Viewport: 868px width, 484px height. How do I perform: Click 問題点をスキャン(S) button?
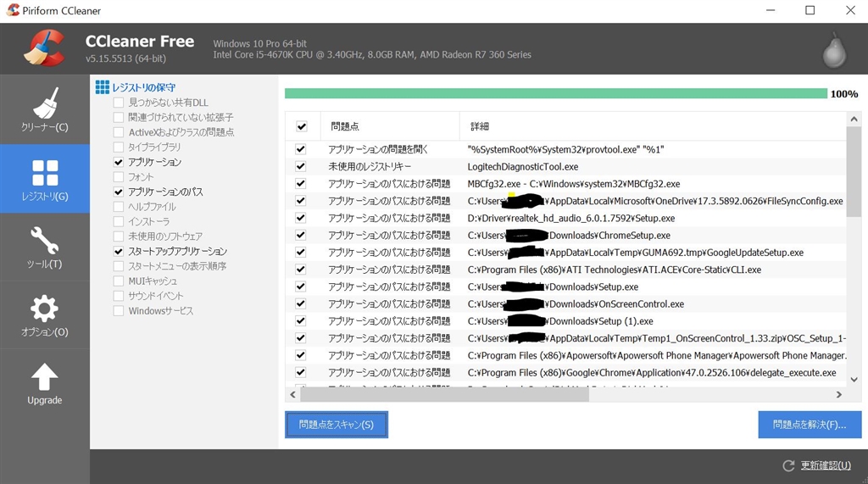[x=336, y=425]
